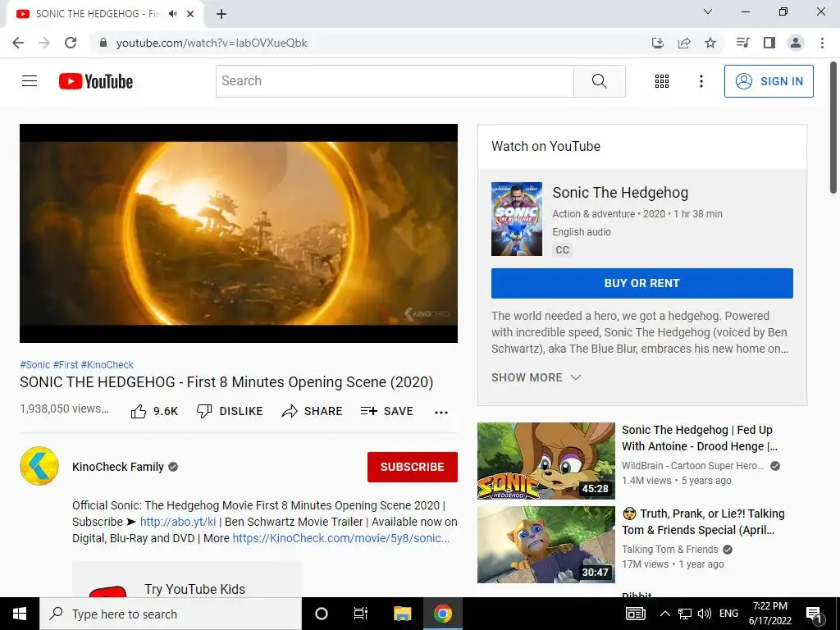Open Cortana circle icon
Viewport: 840px width, 630px height.
[x=322, y=614]
